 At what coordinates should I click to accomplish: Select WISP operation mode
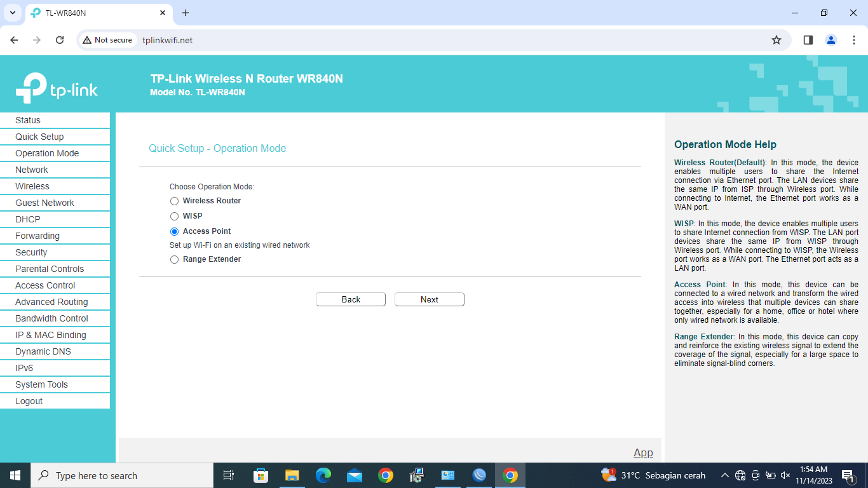(x=174, y=216)
